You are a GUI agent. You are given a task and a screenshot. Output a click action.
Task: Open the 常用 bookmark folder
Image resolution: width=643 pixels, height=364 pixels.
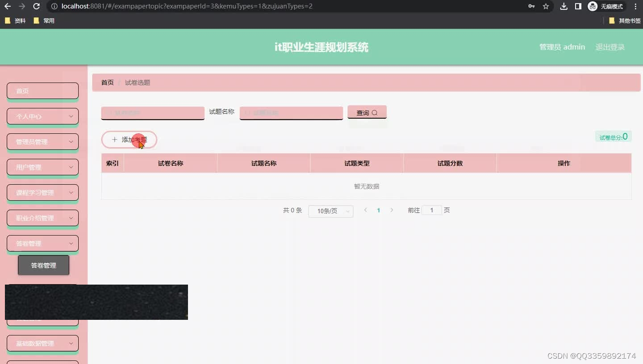tap(44, 21)
